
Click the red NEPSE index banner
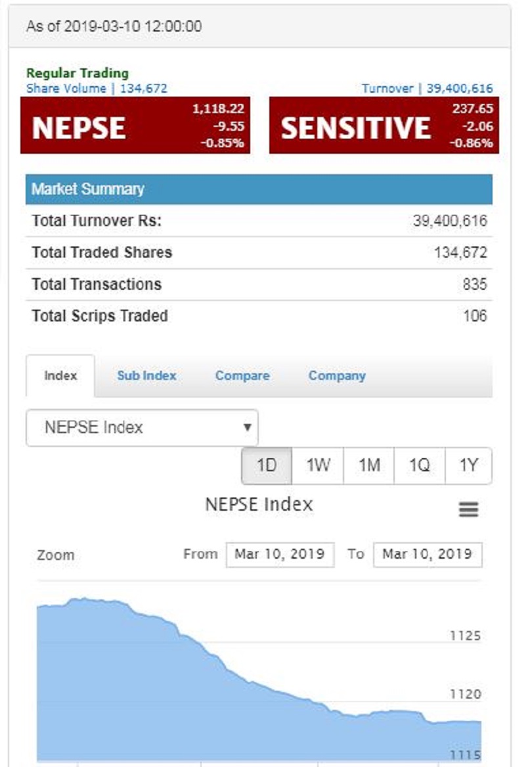click(x=135, y=126)
